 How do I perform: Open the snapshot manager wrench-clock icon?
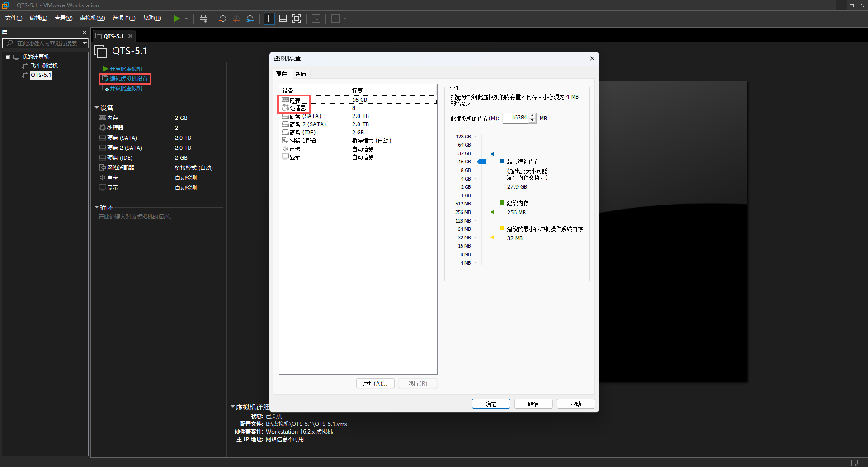tap(250, 19)
